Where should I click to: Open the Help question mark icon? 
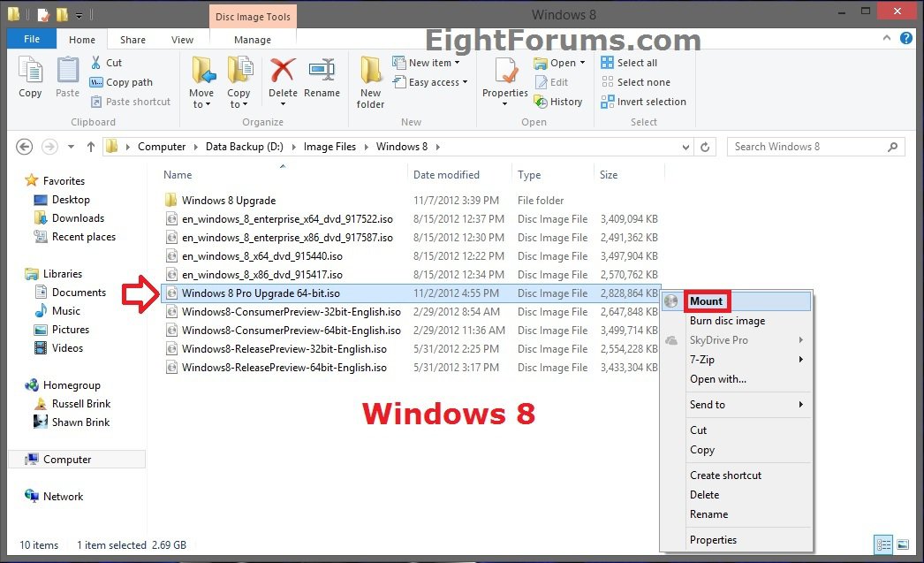[x=905, y=38]
